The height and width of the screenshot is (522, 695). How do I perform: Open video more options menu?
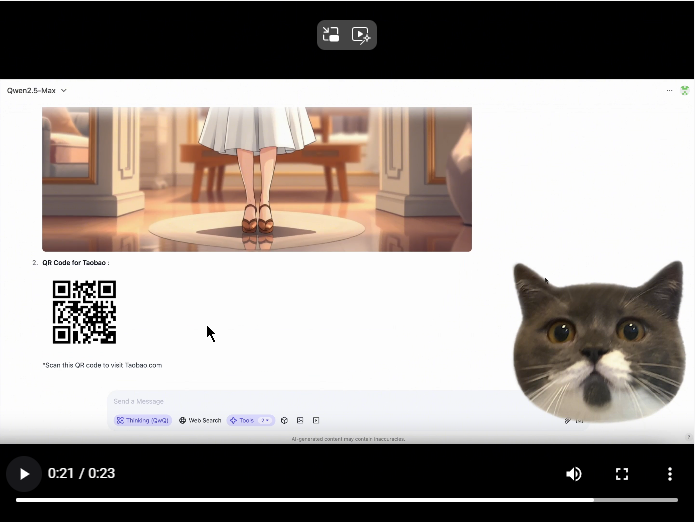click(670, 474)
